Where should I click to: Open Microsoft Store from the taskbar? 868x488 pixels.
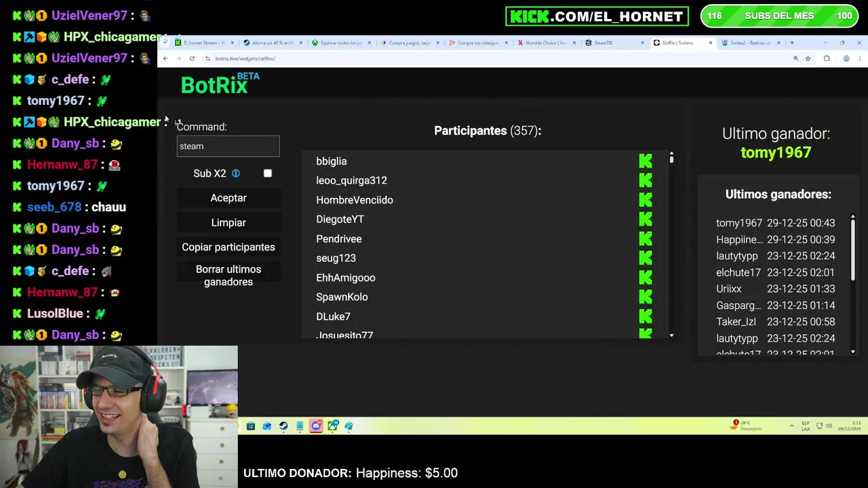251,426
